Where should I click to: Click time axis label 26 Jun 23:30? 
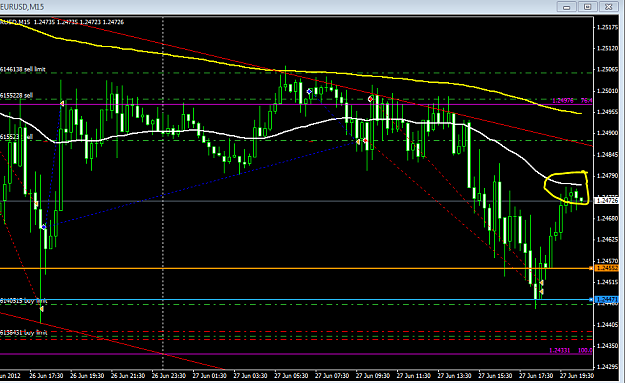click(169, 376)
